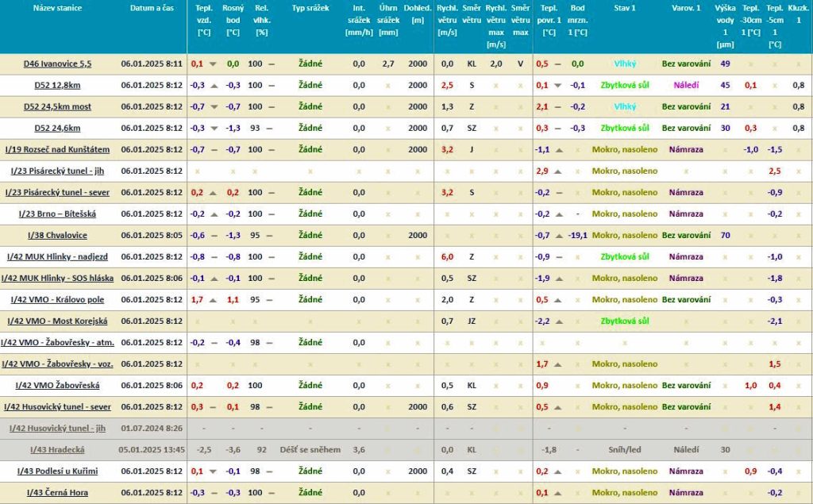The width and height of the screenshot is (813, 504).
Task: Click air temperature up arrow for I/42 VMO Královo pole
Action: (x=213, y=300)
